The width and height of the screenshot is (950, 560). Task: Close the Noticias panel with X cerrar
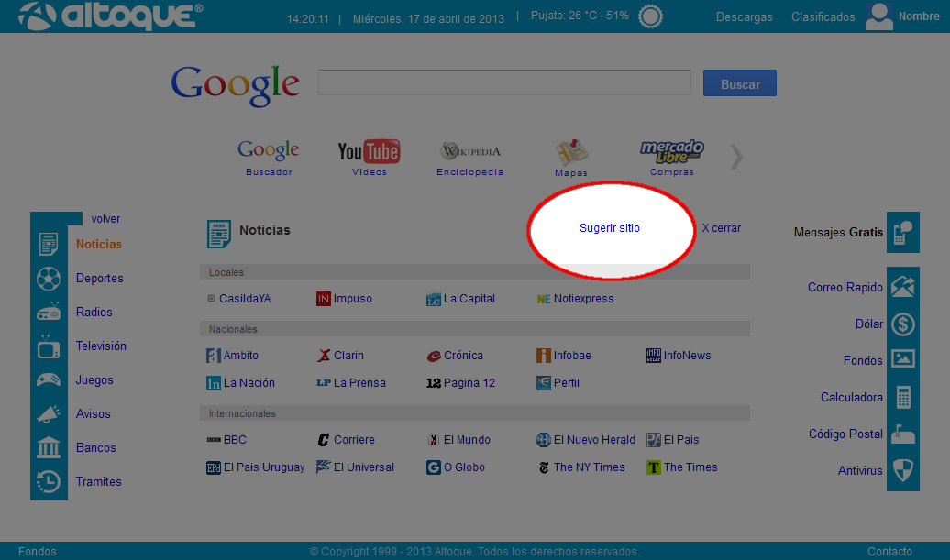(721, 227)
